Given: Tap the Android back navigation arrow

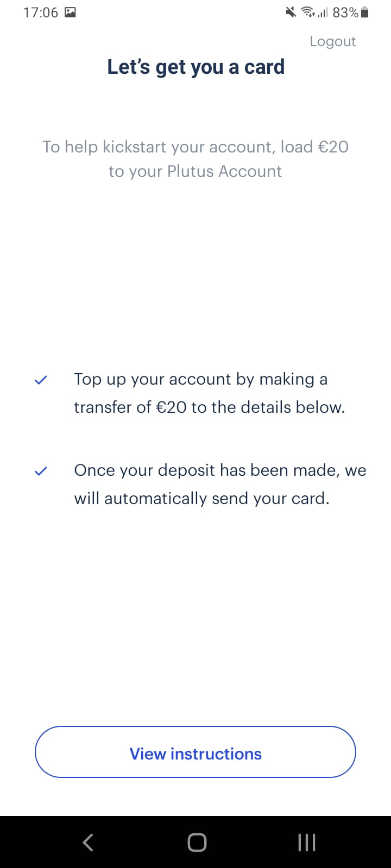Looking at the screenshot, I should click(x=88, y=843).
